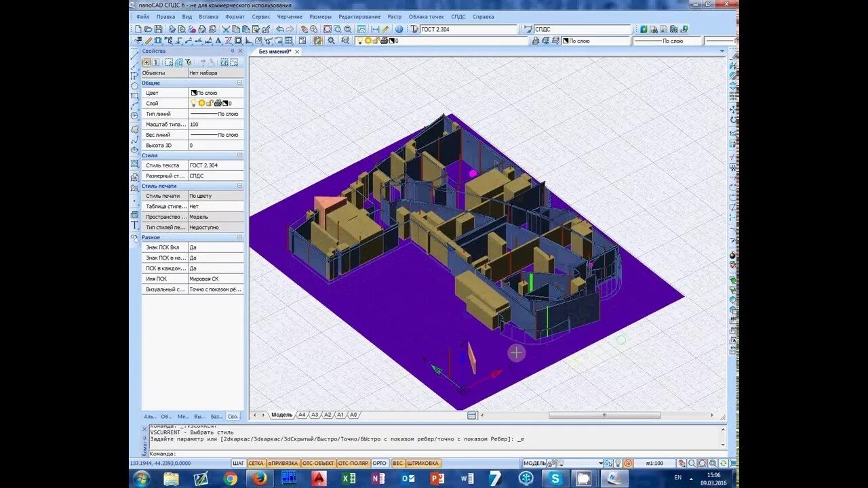The width and height of the screenshot is (868, 488).
Task: Open the Черчение menu
Action: coord(290,16)
